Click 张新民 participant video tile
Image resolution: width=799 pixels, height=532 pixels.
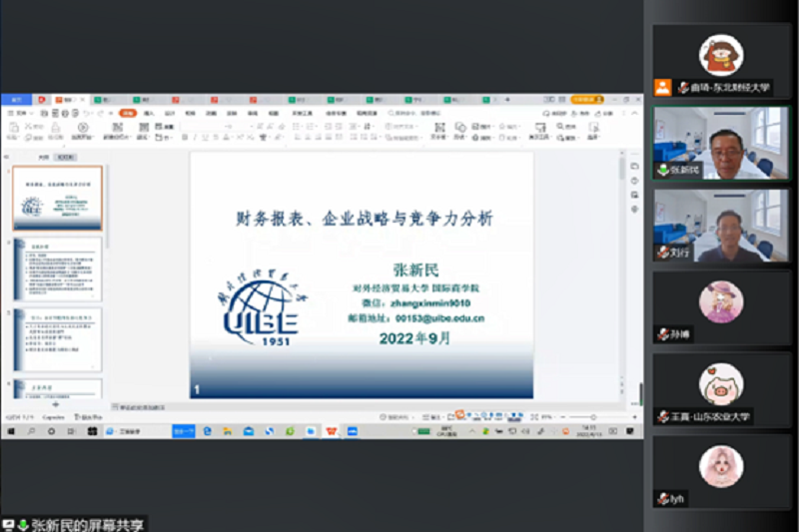point(720,142)
